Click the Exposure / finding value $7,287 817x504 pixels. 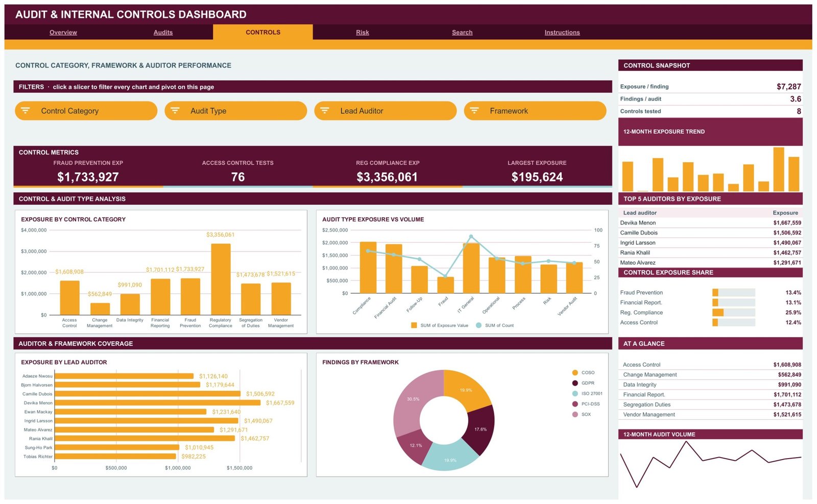click(788, 87)
